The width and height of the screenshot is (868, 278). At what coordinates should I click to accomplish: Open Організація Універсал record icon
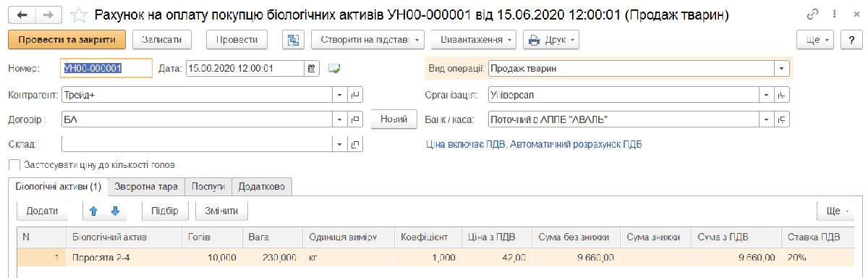[x=782, y=95]
